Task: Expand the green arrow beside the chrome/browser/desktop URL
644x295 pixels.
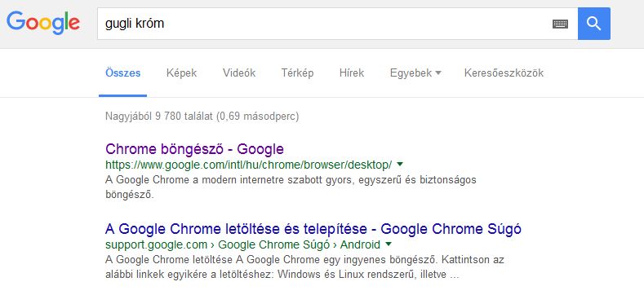Action: pyautogui.click(x=400, y=165)
